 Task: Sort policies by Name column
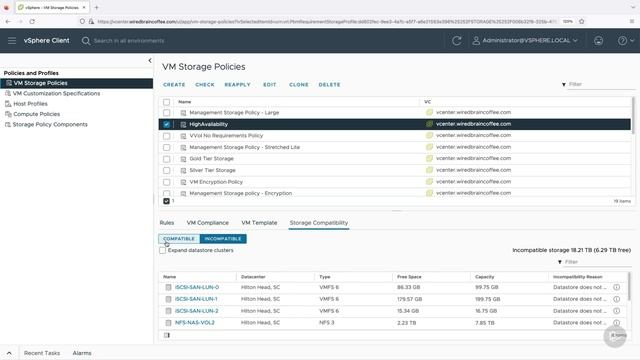184,102
